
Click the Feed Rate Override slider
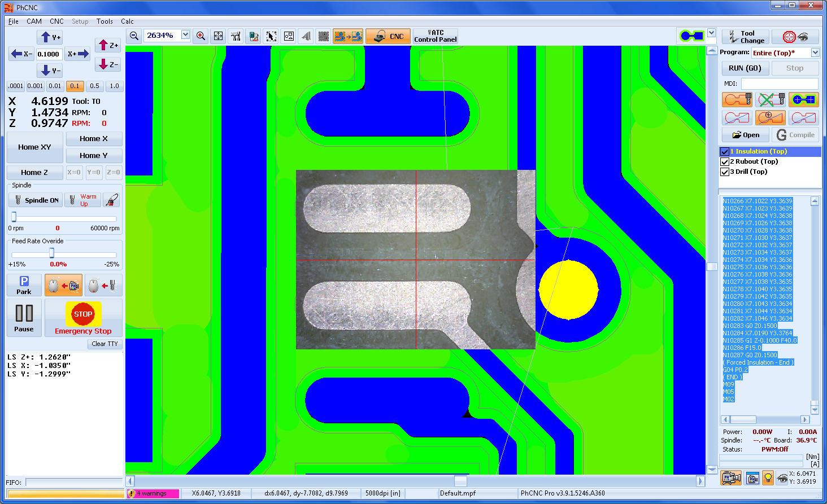pos(51,253)
